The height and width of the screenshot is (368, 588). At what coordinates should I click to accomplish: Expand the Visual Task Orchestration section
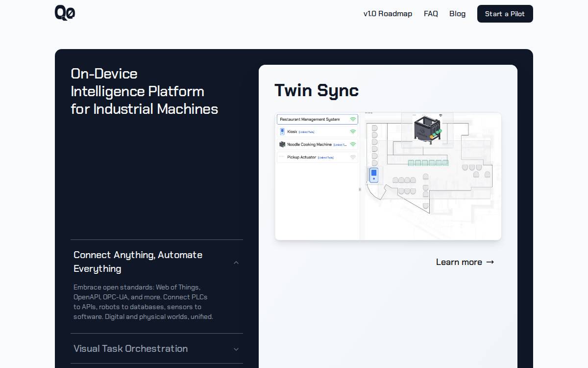pos(236,349)
